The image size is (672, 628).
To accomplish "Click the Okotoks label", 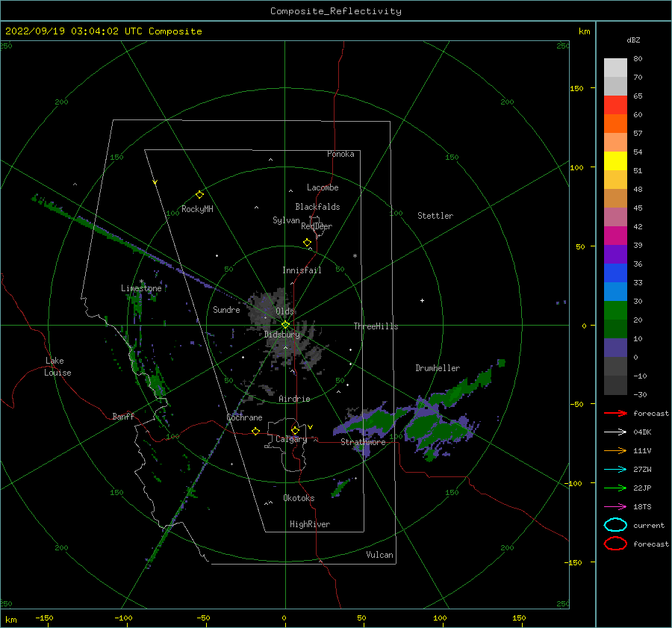I will 299,498.
